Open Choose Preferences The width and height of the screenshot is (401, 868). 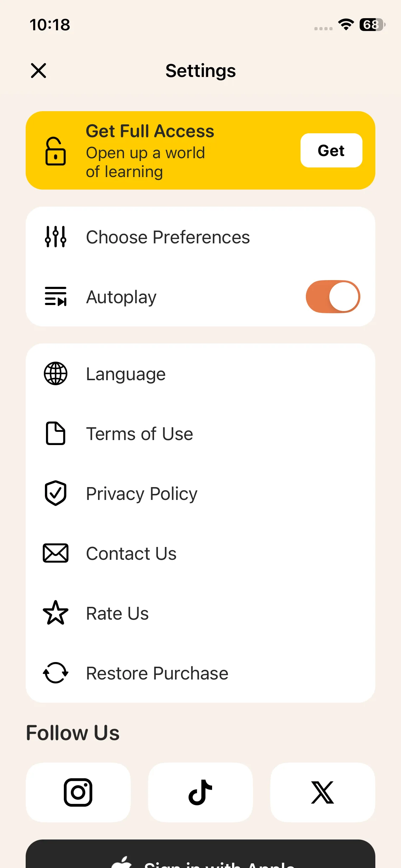coord(168,237)
